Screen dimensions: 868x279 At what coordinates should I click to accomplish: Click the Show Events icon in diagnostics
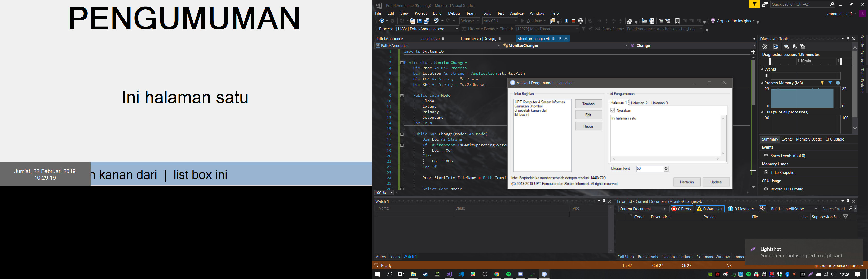[766, 156]
